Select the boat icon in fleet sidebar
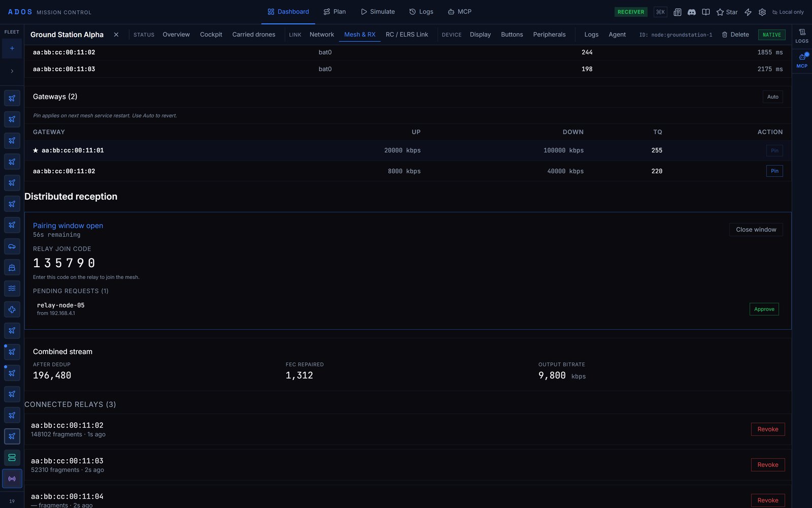The image size is (812, 508). 12,267
